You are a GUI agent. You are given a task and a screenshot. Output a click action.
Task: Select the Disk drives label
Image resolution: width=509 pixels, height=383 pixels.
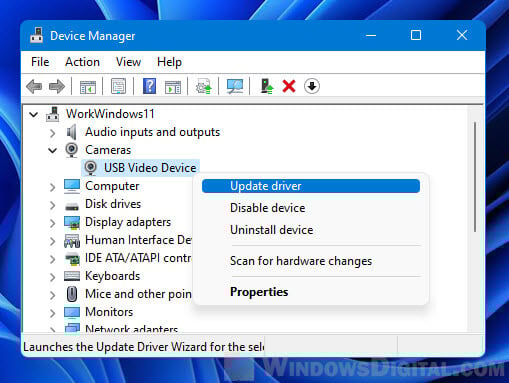click(x=113, y=204)
